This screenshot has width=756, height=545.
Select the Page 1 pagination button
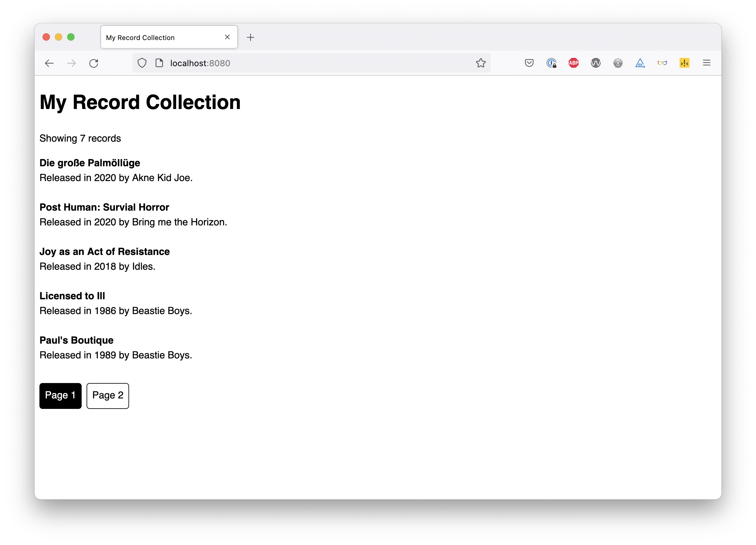tap(60, 396)
